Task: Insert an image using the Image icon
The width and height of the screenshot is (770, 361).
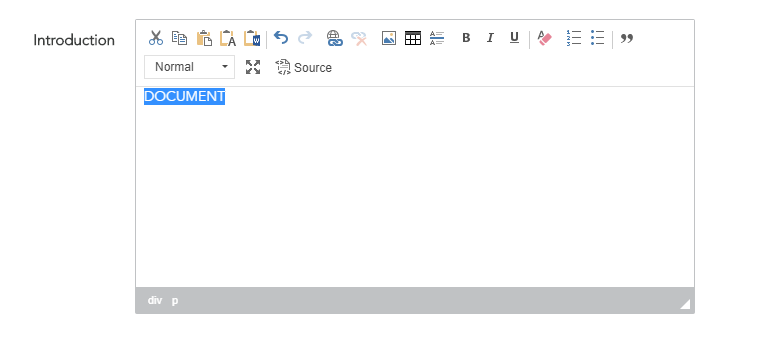Action: point(389,38)
